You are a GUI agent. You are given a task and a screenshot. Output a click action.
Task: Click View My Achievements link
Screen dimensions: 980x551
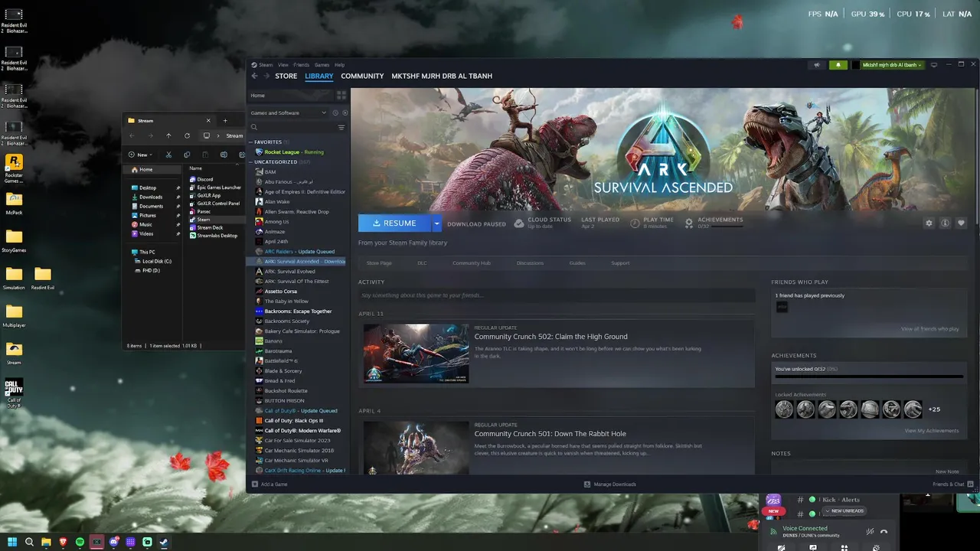point(932,431)
